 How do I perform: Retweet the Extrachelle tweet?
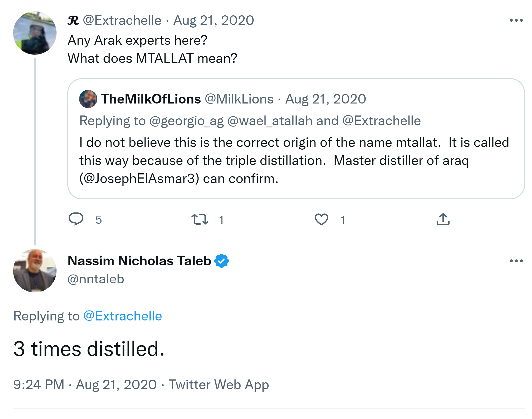coord(200,219)
